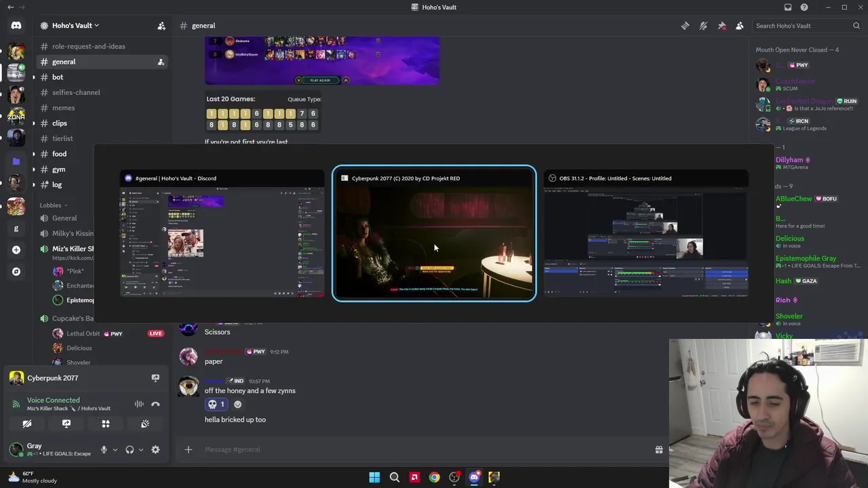Switch to #general Discord window thumbnail
This screenshot has width=868, height=488.
click(x=222, y=233)
